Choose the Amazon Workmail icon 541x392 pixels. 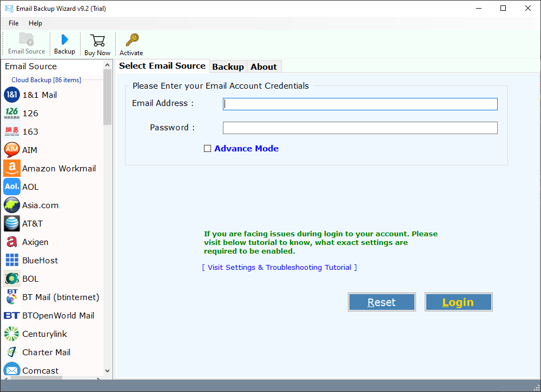12,168
